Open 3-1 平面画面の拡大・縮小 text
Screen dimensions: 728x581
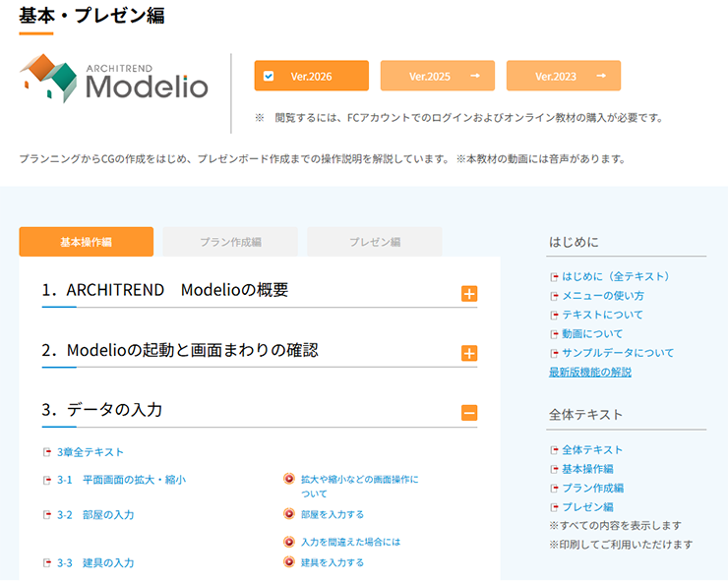pyautogui.click(x=121, y=480)
